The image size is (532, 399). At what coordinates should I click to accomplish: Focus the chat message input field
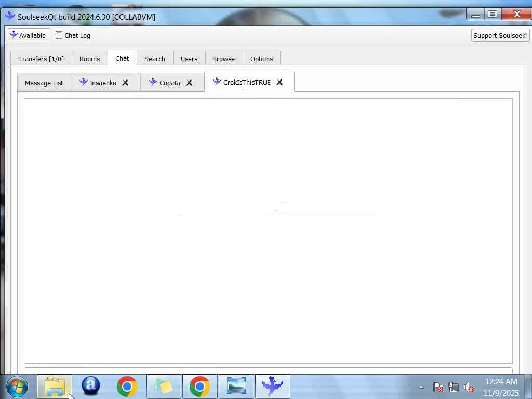click(268, 371)
